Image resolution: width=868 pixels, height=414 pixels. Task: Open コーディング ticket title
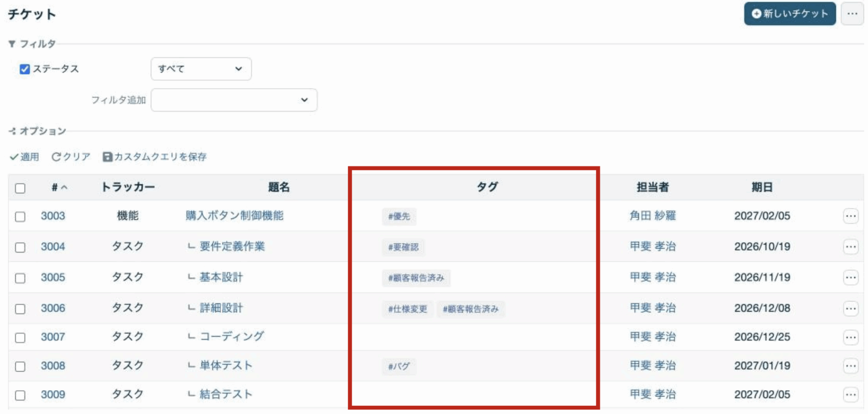click(232, 337)
